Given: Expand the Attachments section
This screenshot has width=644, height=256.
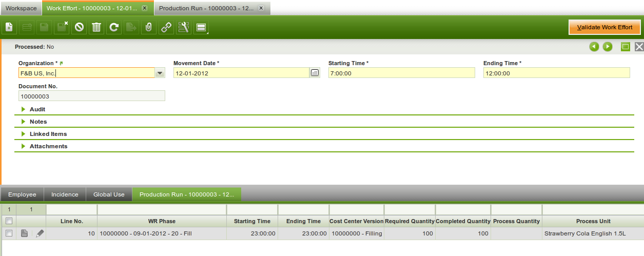Looking at the screenshot, I should point(23,146).
